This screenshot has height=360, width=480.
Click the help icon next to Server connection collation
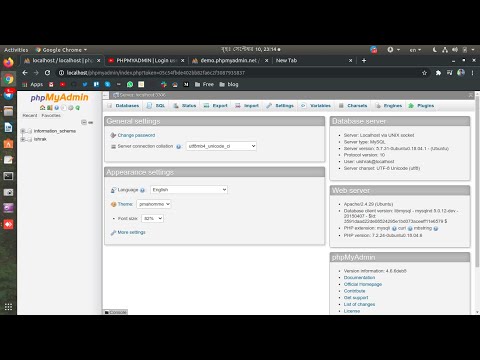[178, 147]
